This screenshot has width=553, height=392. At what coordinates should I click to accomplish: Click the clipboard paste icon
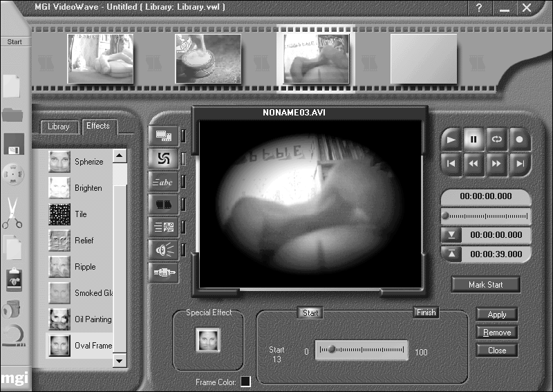point(14,279)
